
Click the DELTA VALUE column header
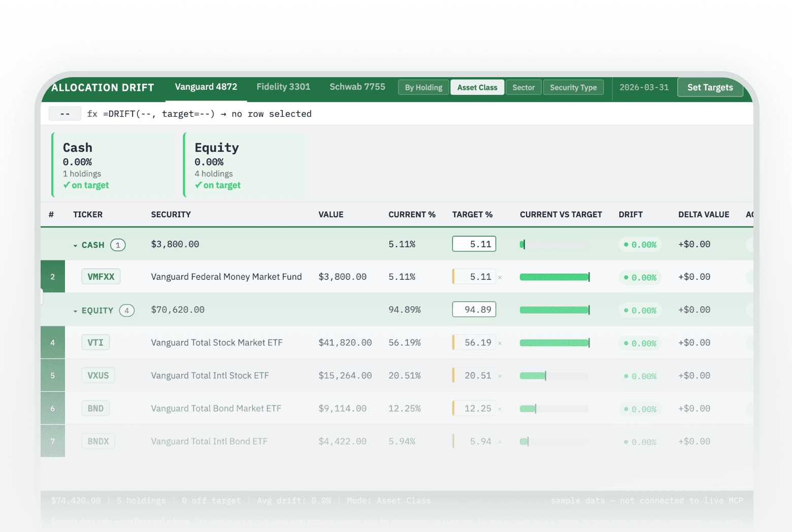coord(704,214)
